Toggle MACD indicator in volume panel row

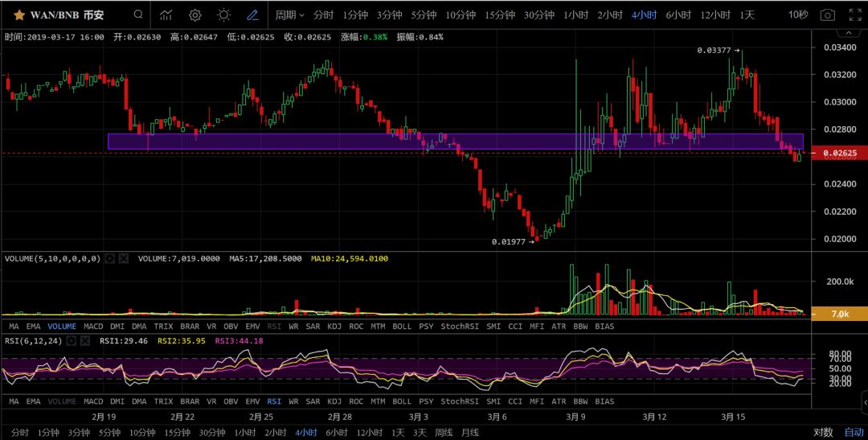[93, 326]
